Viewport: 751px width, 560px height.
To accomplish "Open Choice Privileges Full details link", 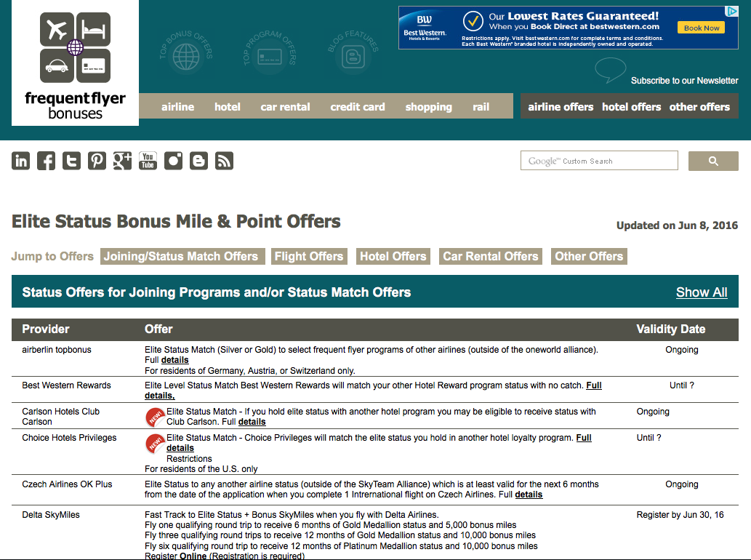I will tap(584, 438).
